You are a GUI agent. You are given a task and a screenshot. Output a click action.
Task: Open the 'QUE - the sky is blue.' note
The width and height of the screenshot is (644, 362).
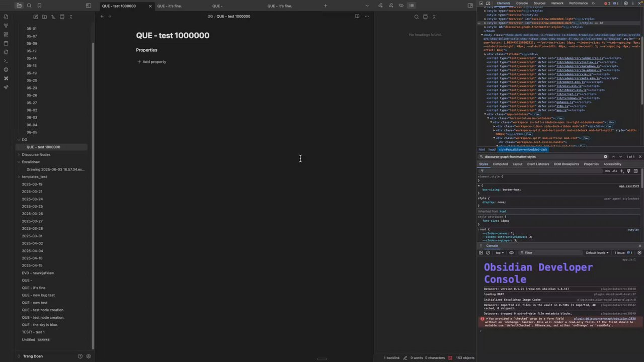coord(40,325)
